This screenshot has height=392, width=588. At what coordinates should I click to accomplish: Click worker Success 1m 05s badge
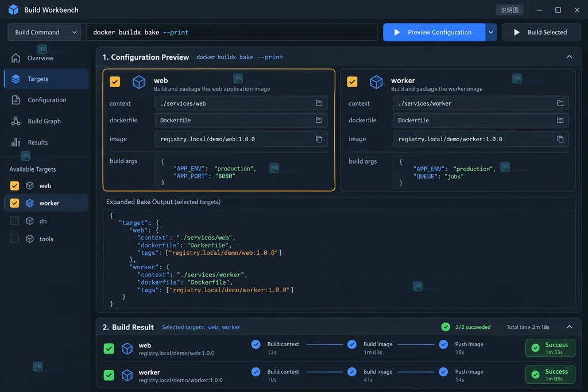tap(550, 375)
